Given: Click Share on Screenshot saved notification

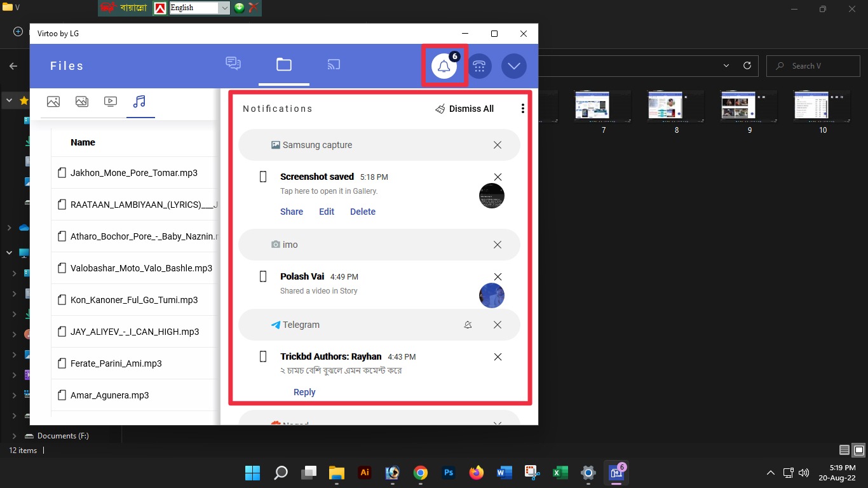Looking at the screenshot, I should pyautogui.click(x=292, y=212).
